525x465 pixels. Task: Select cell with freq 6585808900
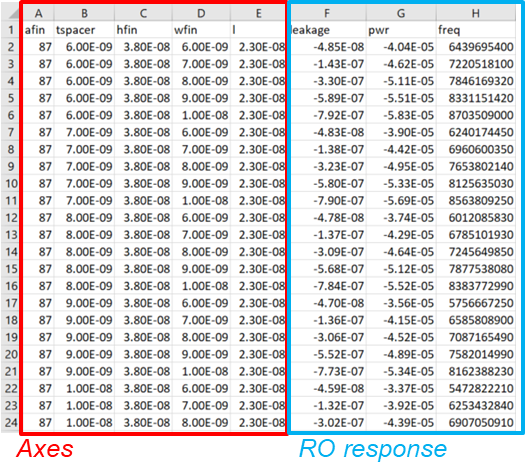[x=476, y=320]
